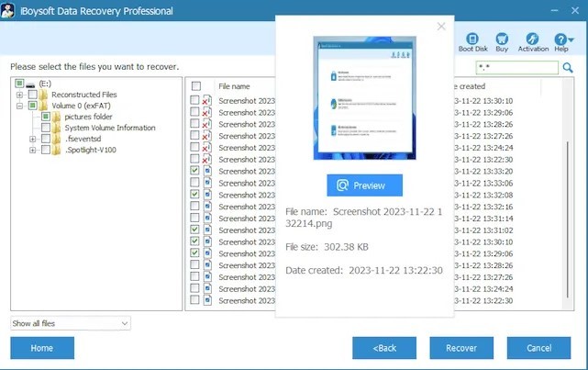Viewport: 588px width, 370px height.
Task: Uncheck the file dated 13:31:02
Action: (x=194, y=230)
